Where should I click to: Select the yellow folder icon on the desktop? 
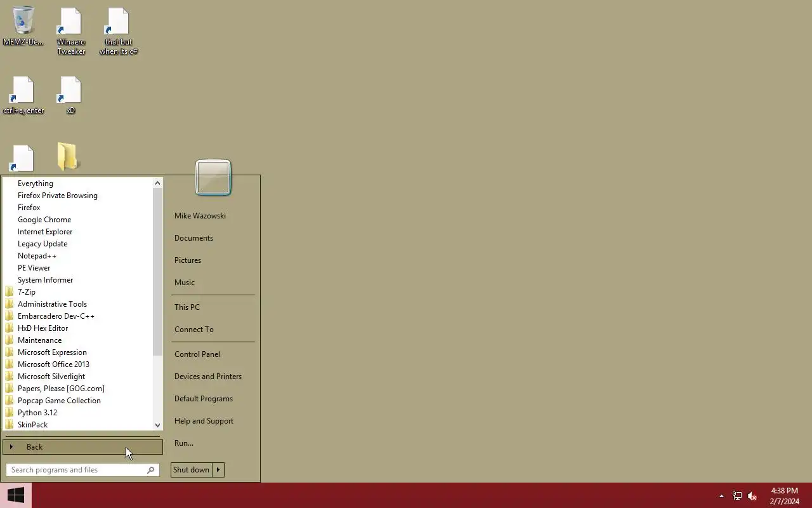67,157
